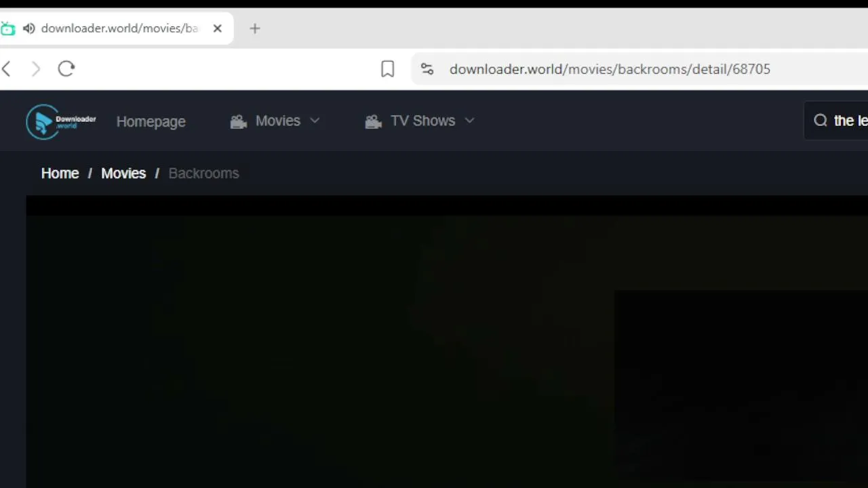Click the camera icon beside Movies
Screen dimensions: 868x488
coord(238,121)
